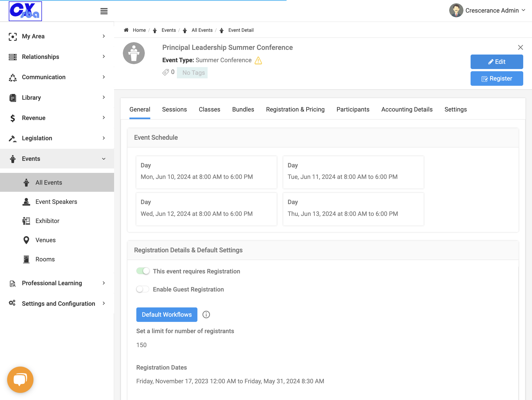Open the Accounting Details tab
The image size is (532, 400).
[407, 110]
